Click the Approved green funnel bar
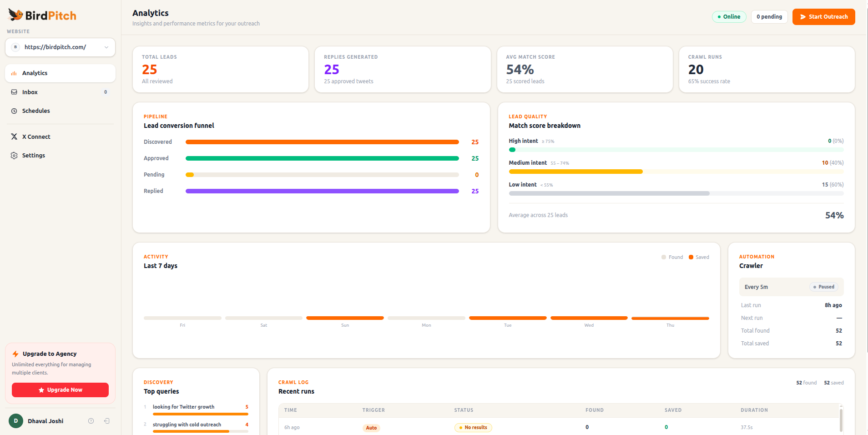The image size is (868, 435). (x=322, y=158)
